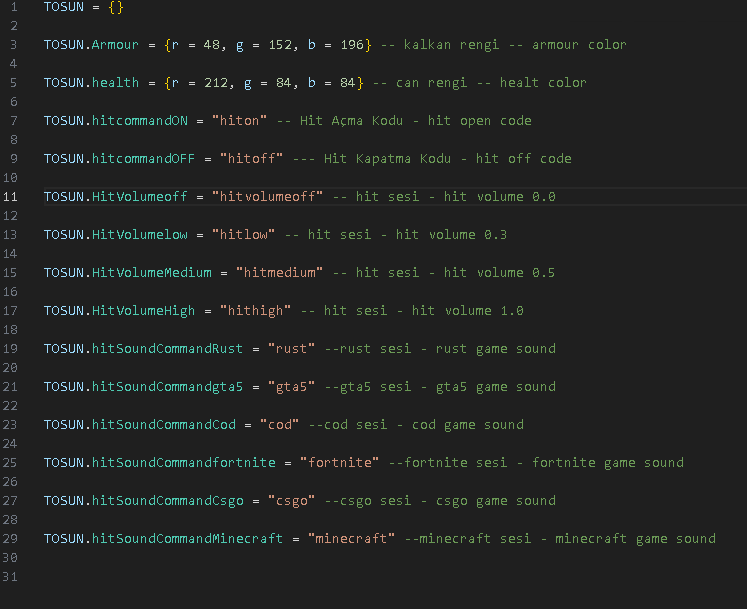Viewport: 747px width, 609px height.
Task: Click line number 3 in the gutter
Action: coord(13,45)
